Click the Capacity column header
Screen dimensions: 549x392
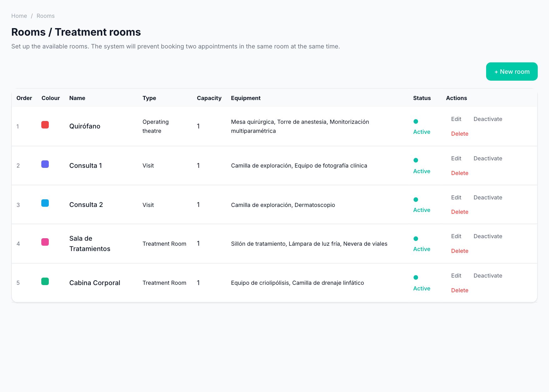pyautogui.click(x=209, y=98)
